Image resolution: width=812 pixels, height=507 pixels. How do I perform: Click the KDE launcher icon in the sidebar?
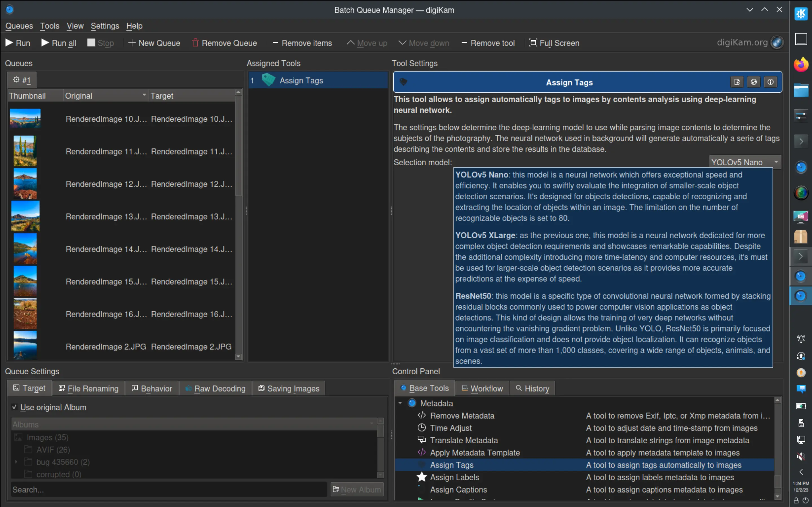(x=801, y=14)
